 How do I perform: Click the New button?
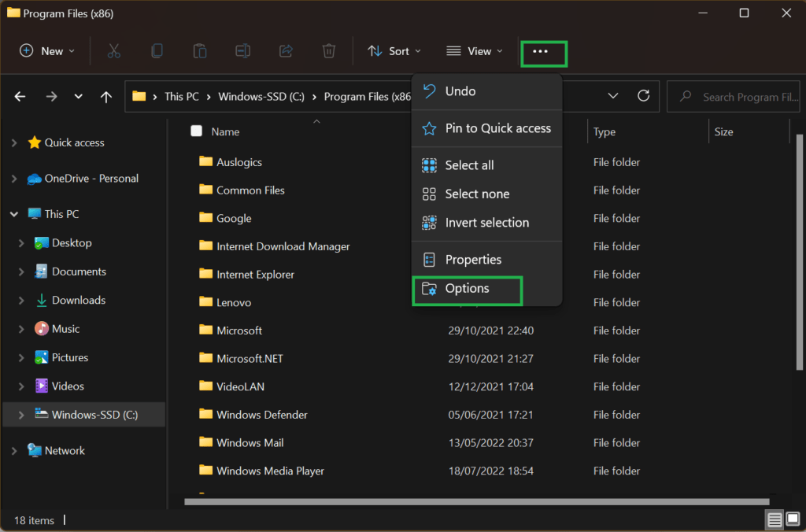[48, 51]
